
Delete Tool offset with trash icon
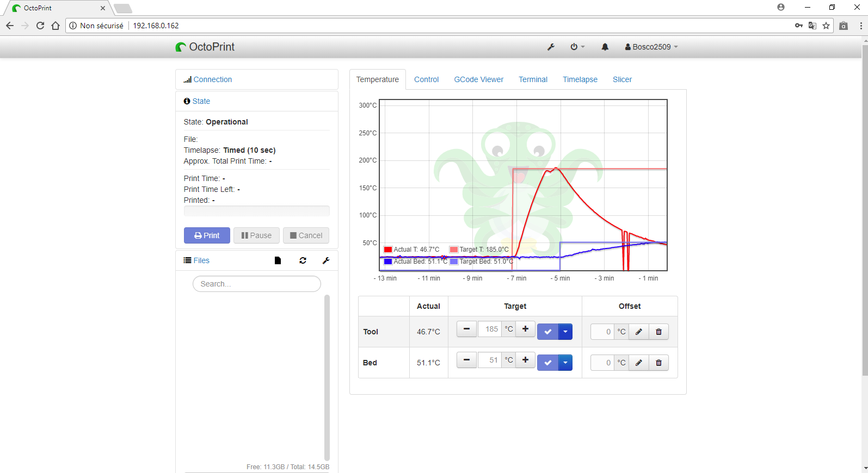[x=658, y=332]
